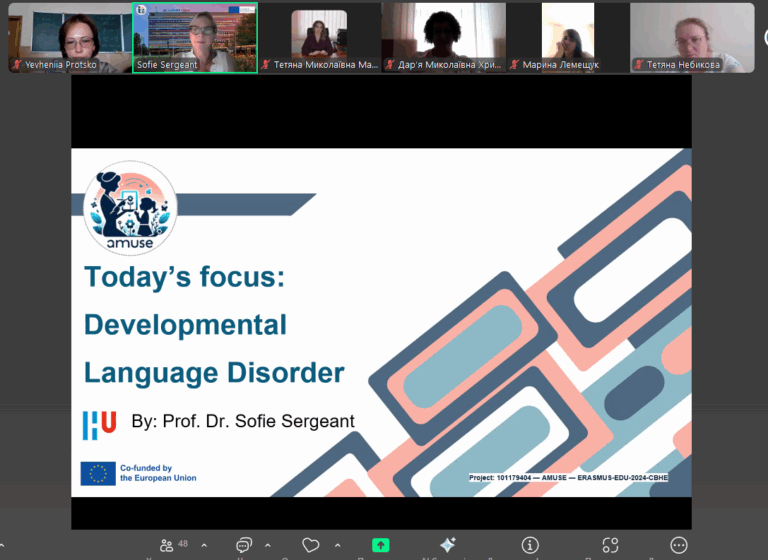Expand the participants options chevron
This screenshot has height=560, width=768.
[204, 545]
